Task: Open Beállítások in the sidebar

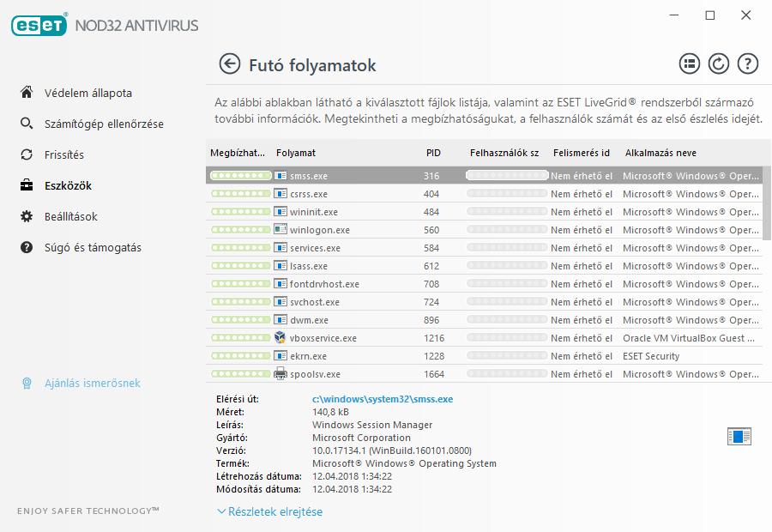Action: tap(71, 217)
